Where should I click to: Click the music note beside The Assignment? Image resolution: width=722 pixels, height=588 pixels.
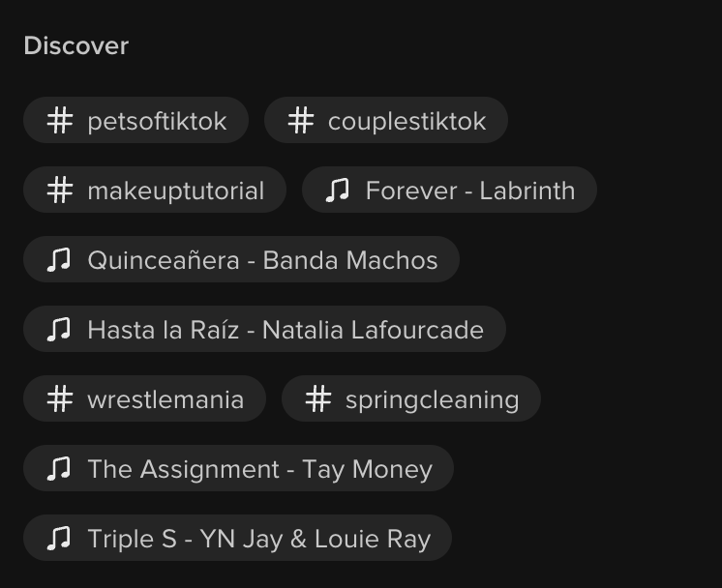(59, 469)
